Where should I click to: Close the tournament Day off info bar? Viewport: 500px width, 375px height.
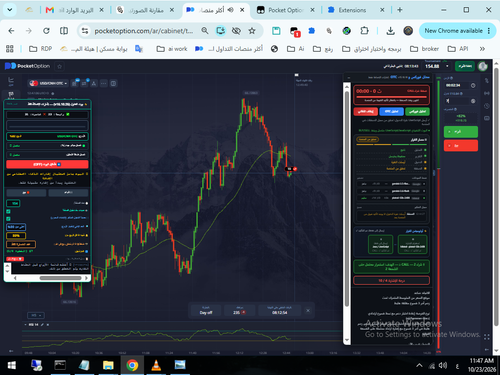point(308,311)
